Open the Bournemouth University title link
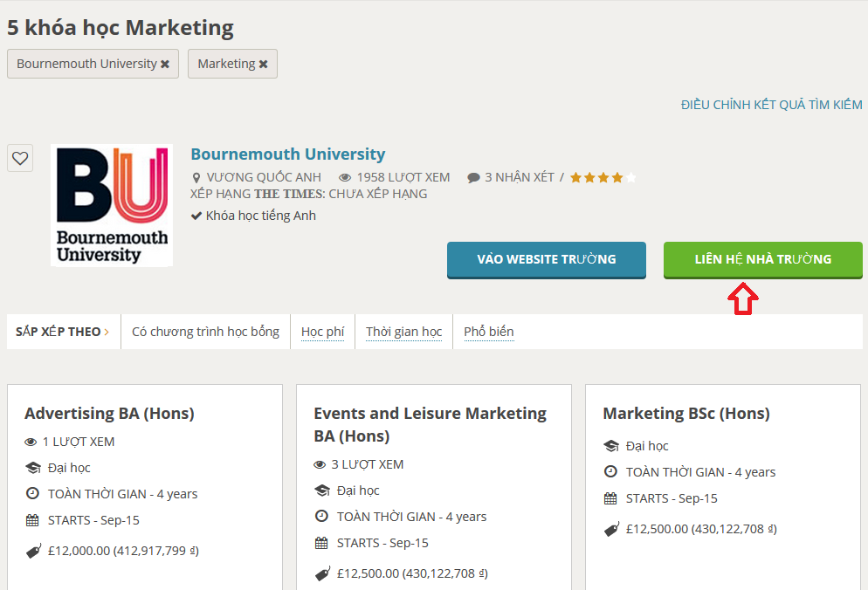The width and height of the screenshot is (868, 590). tap(288, 154)
